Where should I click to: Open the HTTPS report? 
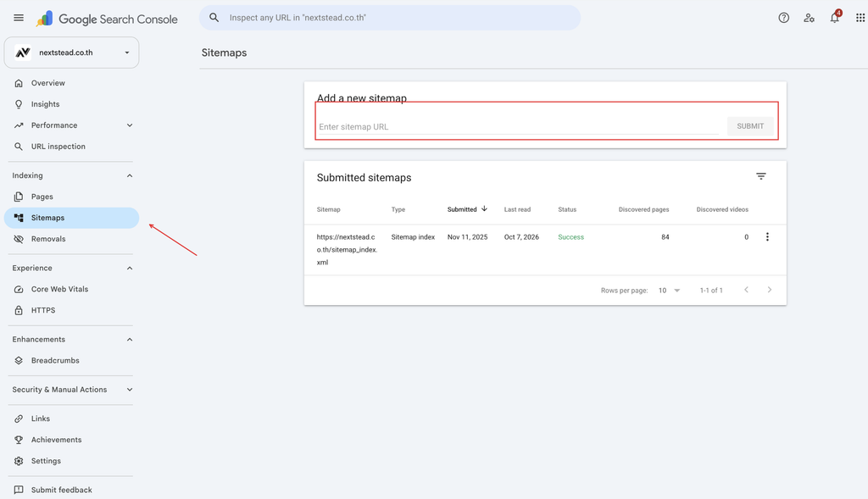(71, 310)
